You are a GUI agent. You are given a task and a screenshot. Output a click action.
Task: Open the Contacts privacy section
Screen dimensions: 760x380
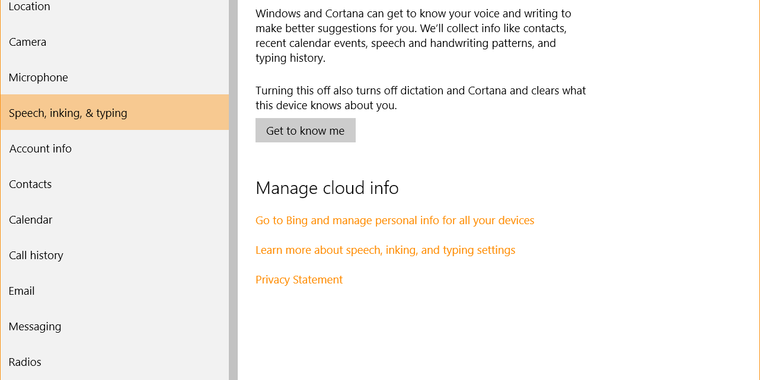click(114, 184)
